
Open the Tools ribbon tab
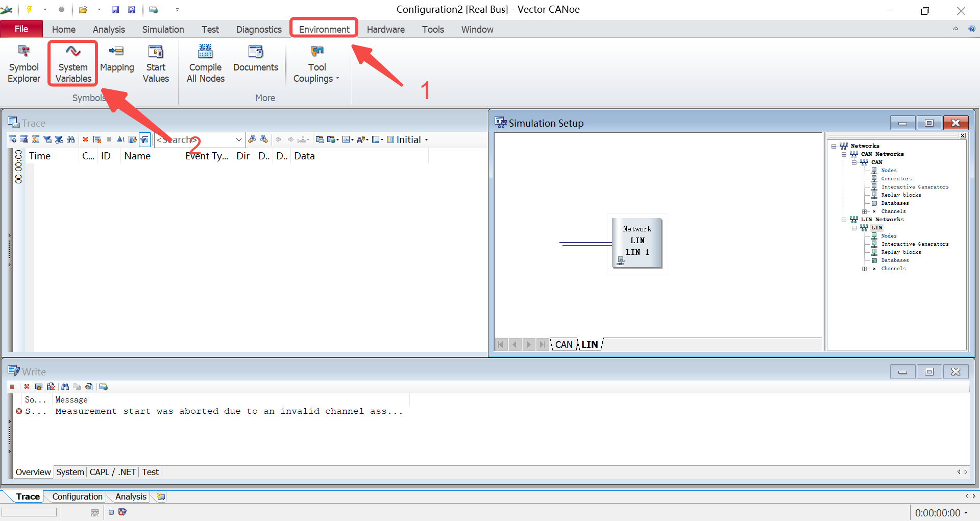(433, 30)
